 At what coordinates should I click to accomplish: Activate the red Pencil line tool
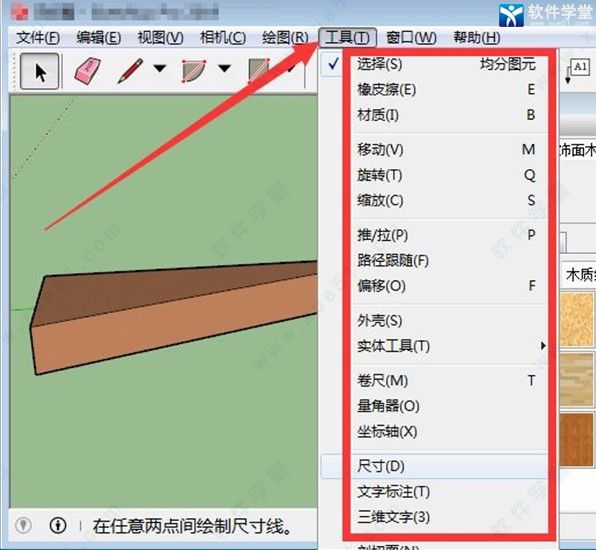coord(130,70)
